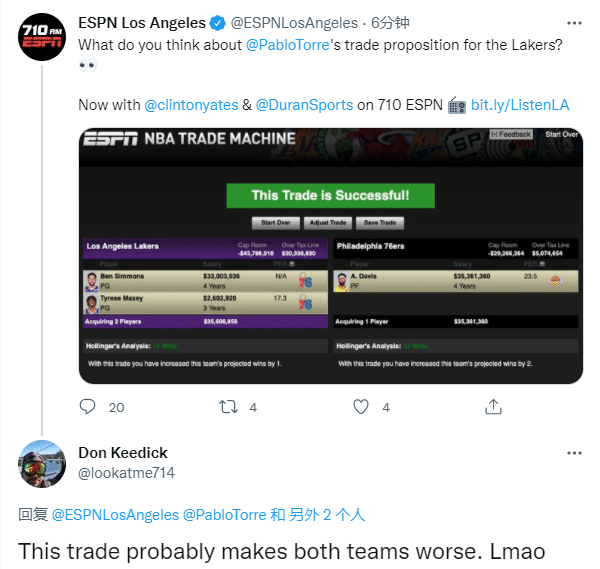Open Don Keedick's profile picture
Image resolution: width=600 pixels, height=569 pixels.
(42, 464)
